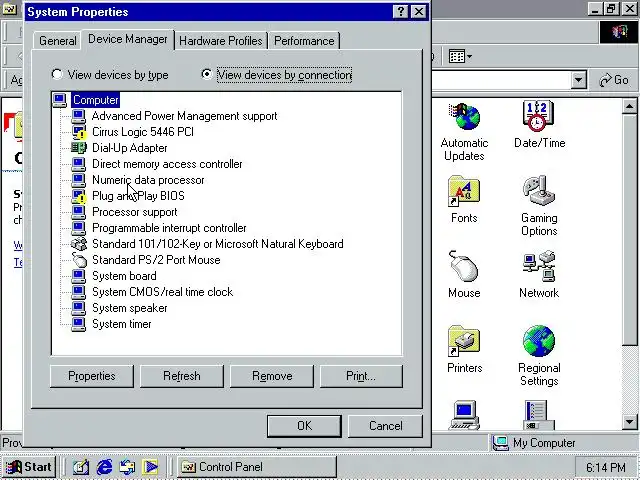Click the Numeric data processor icon
Screen dimensions: 640x480
click(x=78, y=180)
